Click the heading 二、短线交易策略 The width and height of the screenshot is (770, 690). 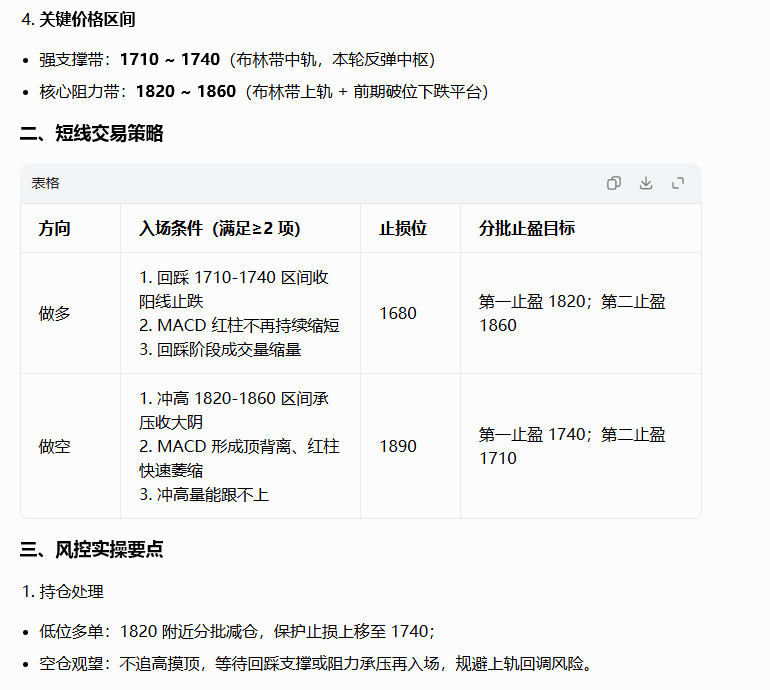pyautogui.click(x=91, y=134)
